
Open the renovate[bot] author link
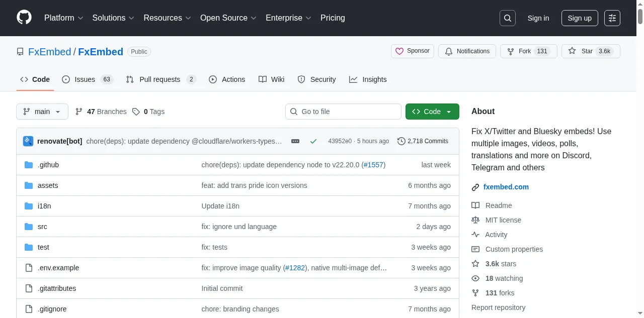coord(59,141)
